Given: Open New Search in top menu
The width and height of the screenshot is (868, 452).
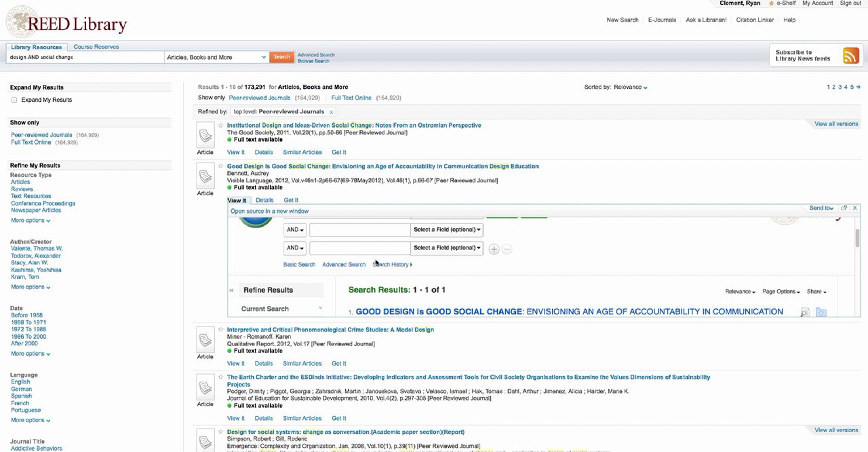Looking at the screenshot, I should (x=622, y=20).
